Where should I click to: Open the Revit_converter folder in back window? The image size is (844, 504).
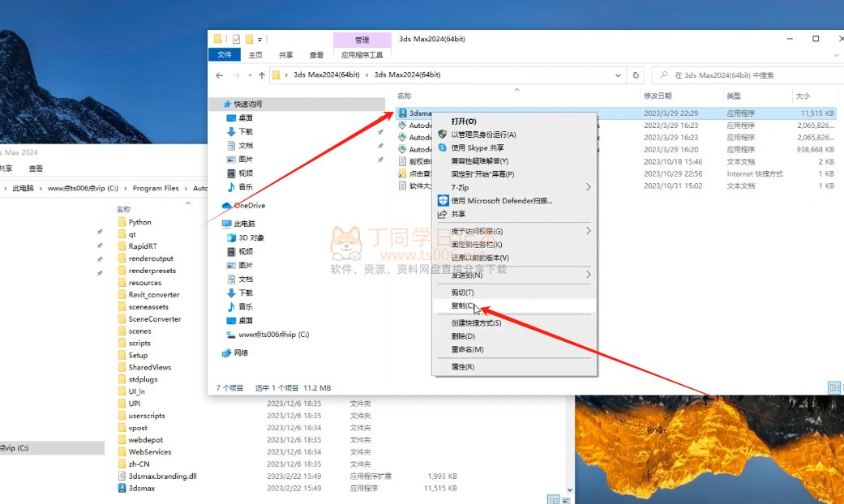point(154,295)
